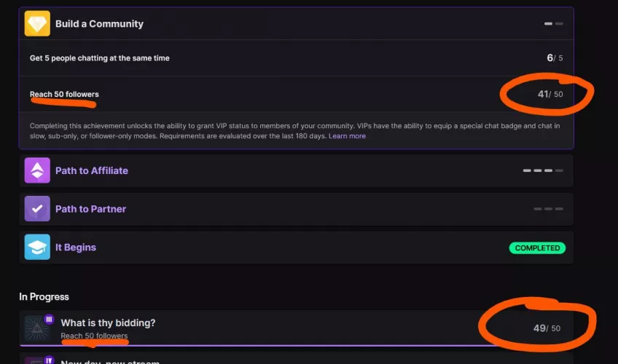
Task: Click the Build a Community progress dashes
Action: (x=553, y=24)
